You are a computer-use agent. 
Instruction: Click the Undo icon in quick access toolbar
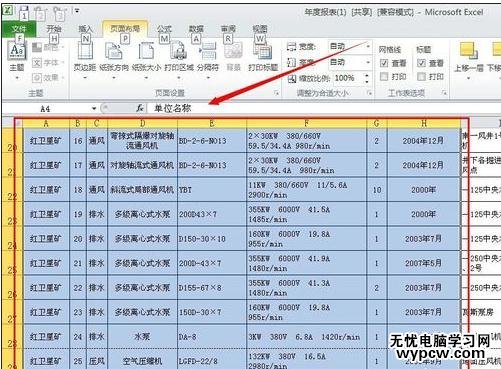point(41,13)
